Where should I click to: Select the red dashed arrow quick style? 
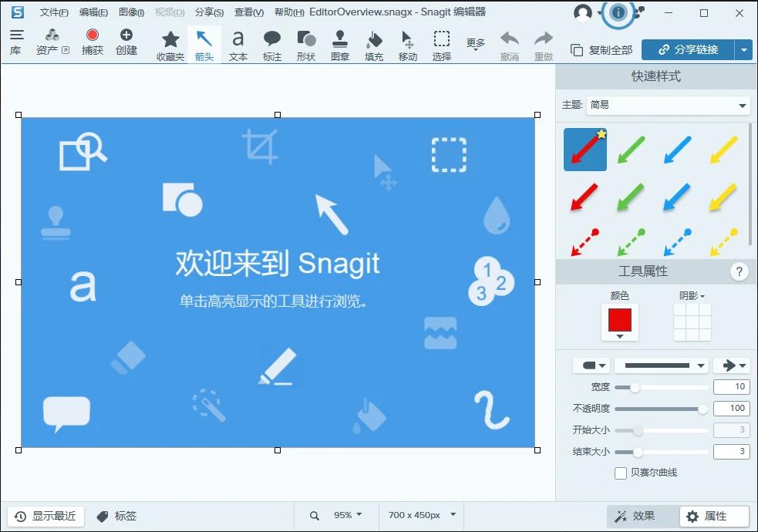pyautogui.click(x=585, y=241)
